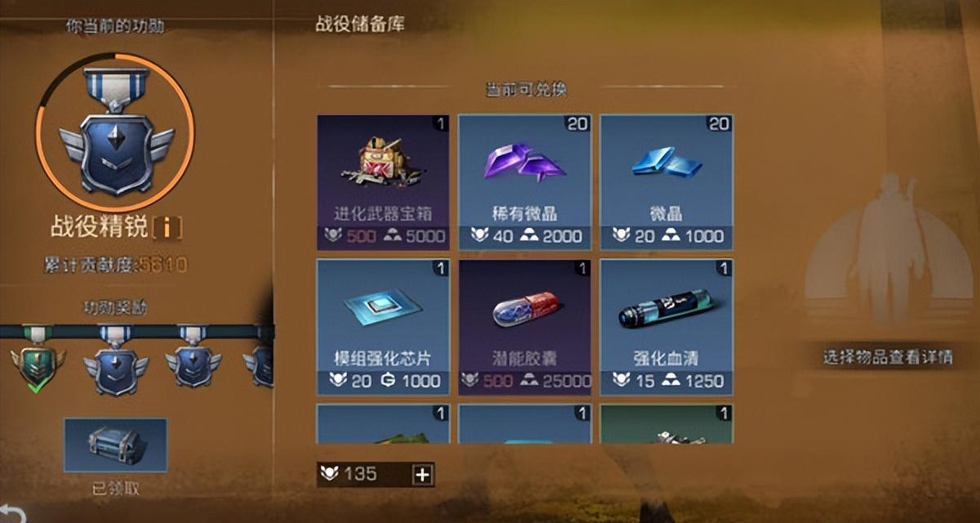Tap the 135 merit currency counter
The height and width of the screenshot is (523, 980).
pos(366,474)
